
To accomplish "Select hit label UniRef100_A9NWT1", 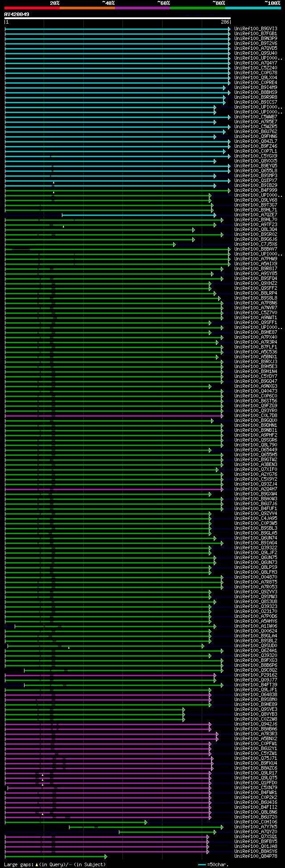I will point(256,318).
